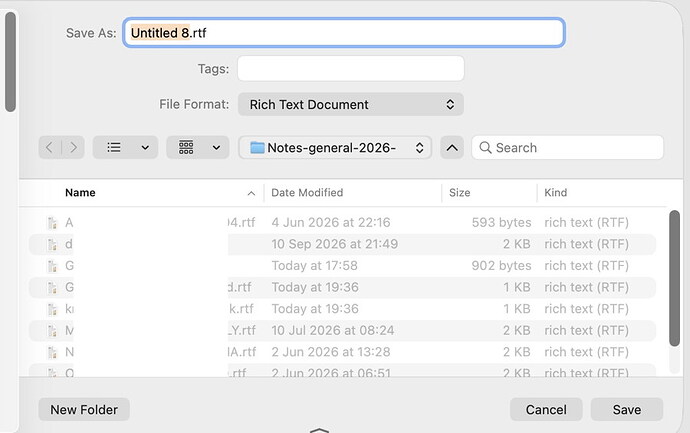Click the list view icon
The image size is (690, 433).
(x=114, y=147)
